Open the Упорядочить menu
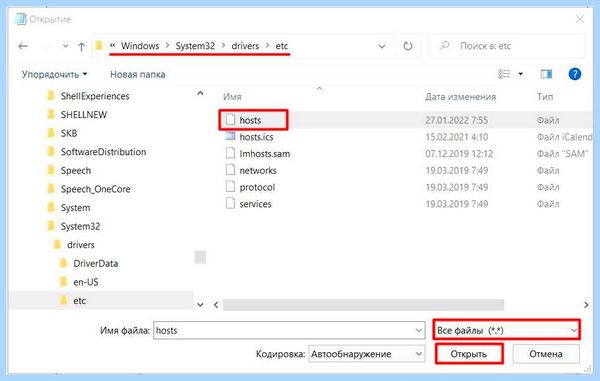This screenshot has height=381, width=600. 54,74
